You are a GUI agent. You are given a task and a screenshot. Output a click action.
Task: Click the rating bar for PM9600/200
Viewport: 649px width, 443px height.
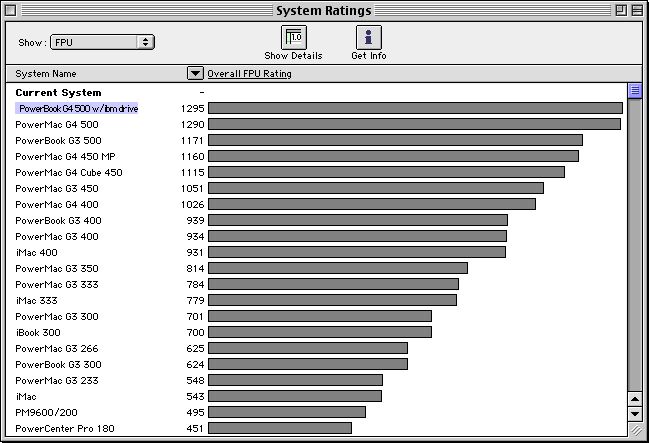click(x=287, y=412)
